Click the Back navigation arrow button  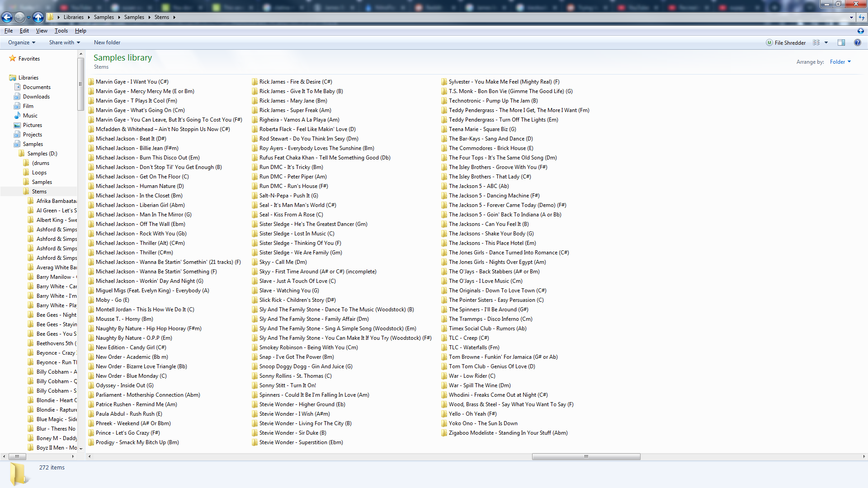point(7,17)
